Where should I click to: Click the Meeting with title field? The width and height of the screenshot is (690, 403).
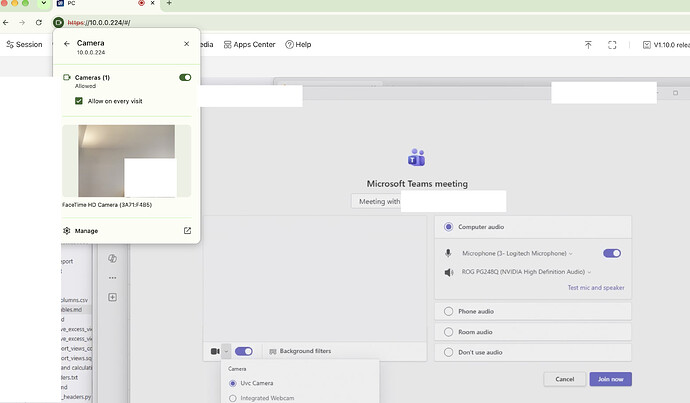(x=429, y=202)
